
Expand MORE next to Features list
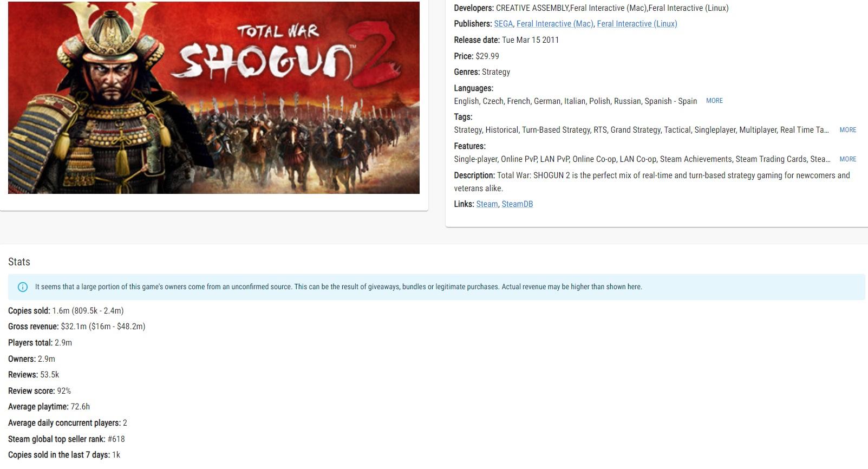(847, 159)
